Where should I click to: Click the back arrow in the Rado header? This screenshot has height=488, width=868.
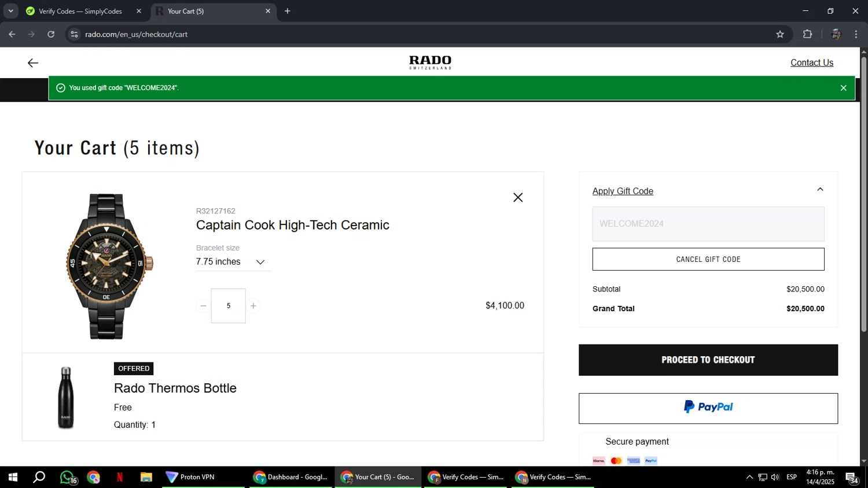point(33,63)
